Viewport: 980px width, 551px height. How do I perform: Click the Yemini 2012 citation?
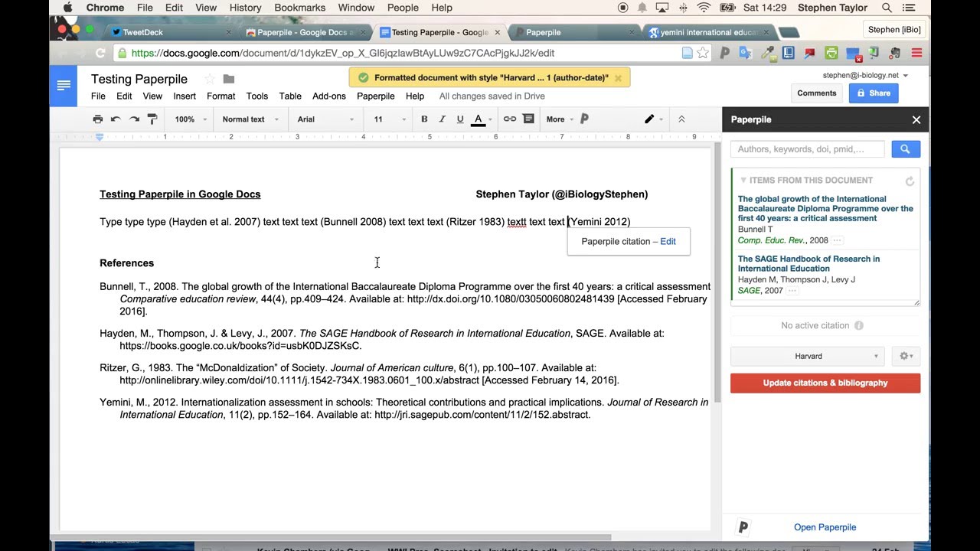[599, 222]
